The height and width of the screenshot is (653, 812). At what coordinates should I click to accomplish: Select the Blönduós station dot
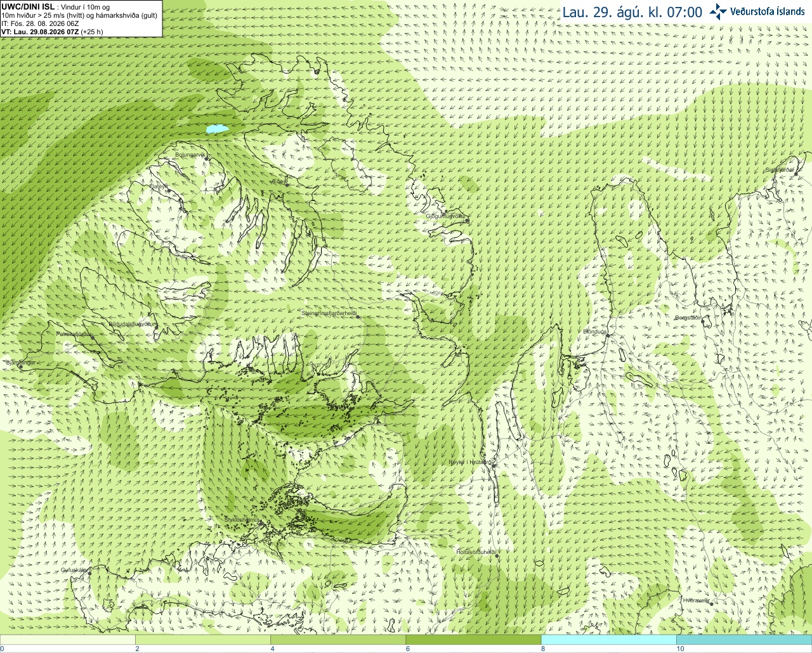[x=607, y=336]
